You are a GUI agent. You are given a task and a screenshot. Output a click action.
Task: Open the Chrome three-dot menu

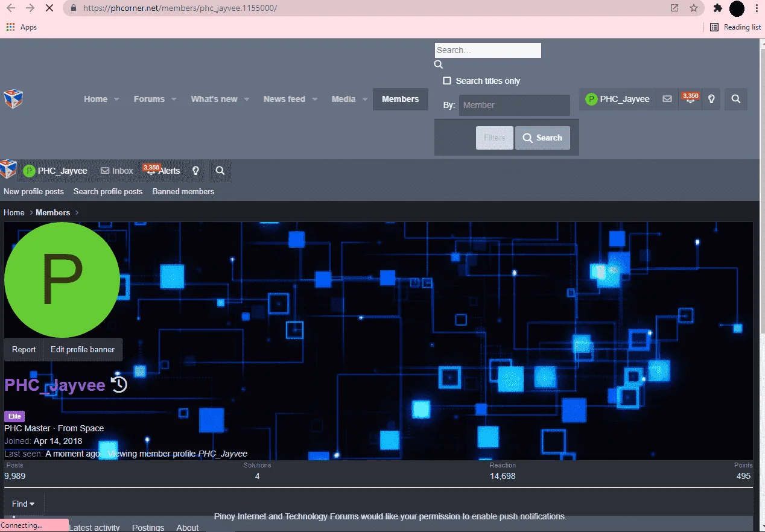[756, 8]
